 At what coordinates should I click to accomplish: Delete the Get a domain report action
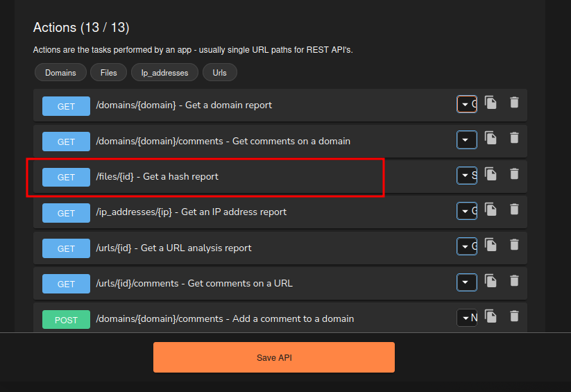pyautogui.click(x=514, y=103)
